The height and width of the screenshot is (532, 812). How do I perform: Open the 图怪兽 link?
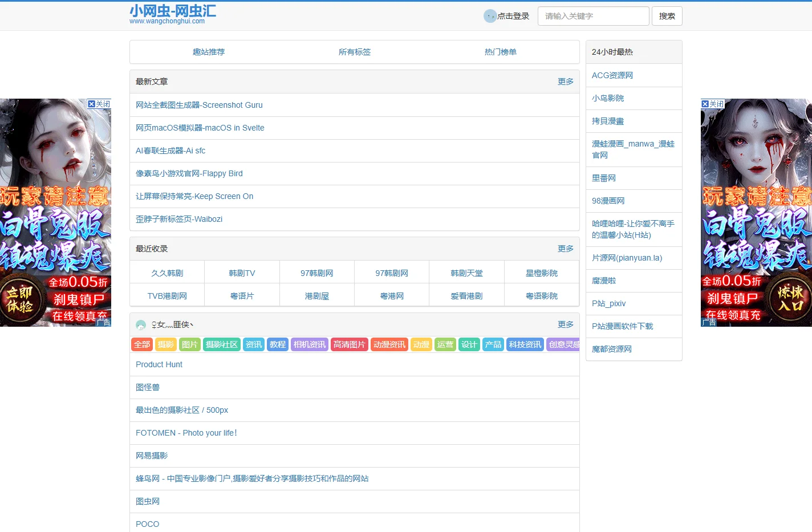coord(148,387)
